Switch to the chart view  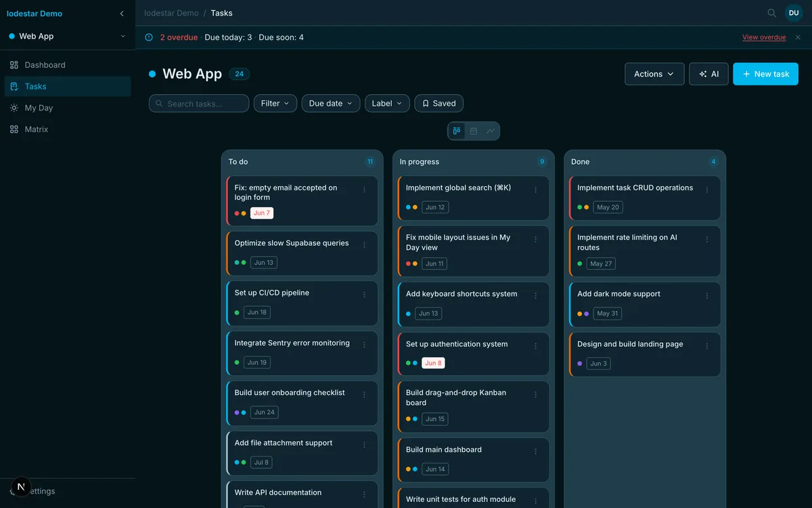tap(491, 131)
